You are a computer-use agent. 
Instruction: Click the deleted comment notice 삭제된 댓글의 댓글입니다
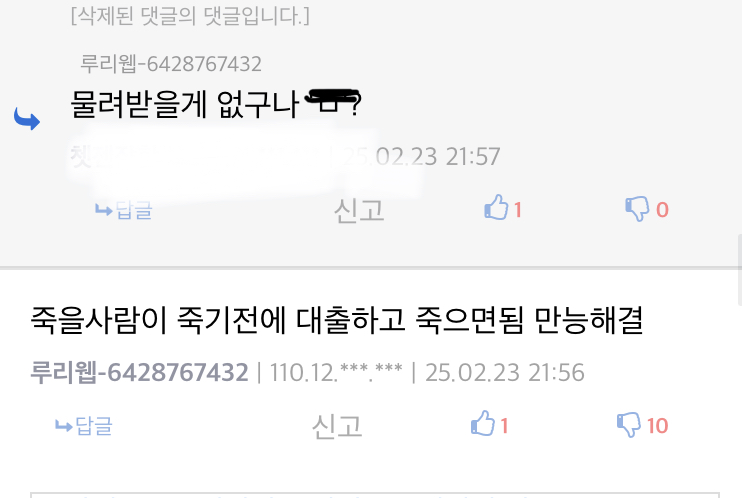coord(190,16)
